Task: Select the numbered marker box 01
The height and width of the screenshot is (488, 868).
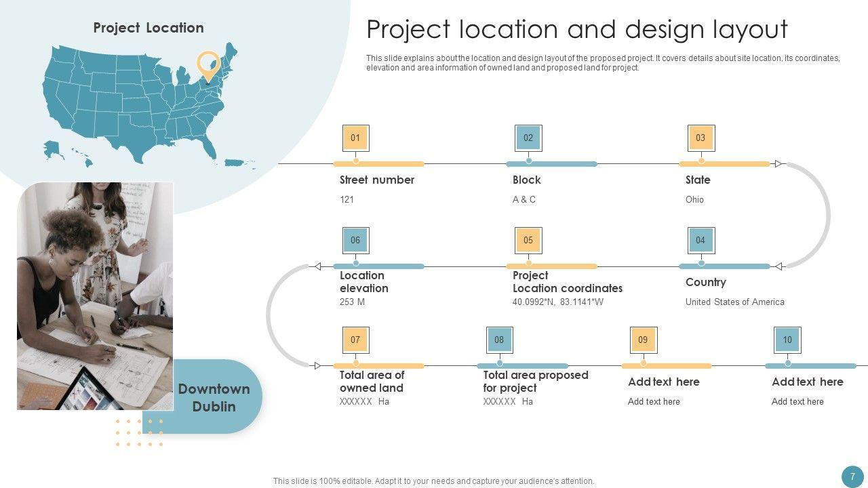Action: (355, 138)
